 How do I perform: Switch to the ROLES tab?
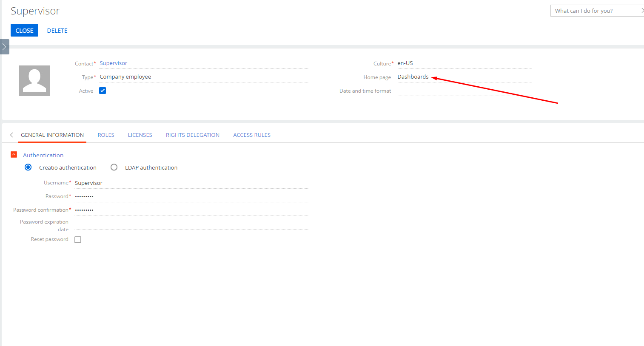(x=105, y=135)
